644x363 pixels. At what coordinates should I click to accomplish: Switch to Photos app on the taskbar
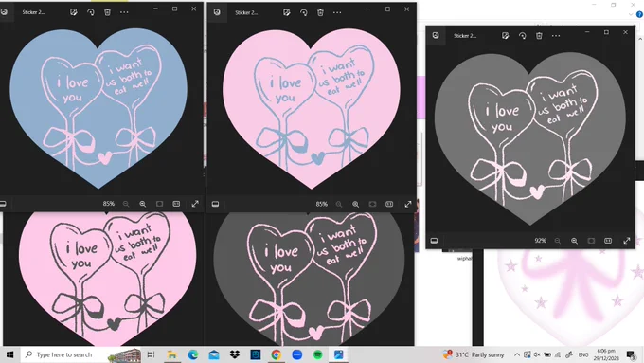click(x=338, y=354)
